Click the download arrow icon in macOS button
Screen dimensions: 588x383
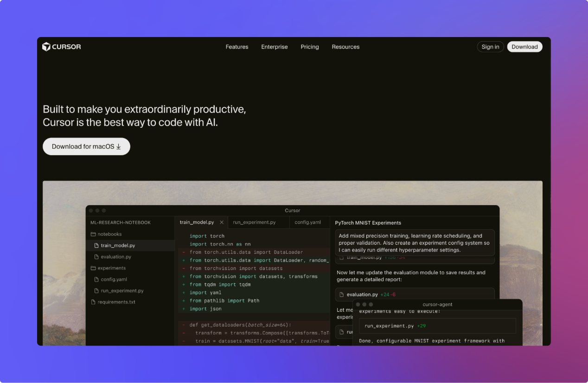pos(118,146)
